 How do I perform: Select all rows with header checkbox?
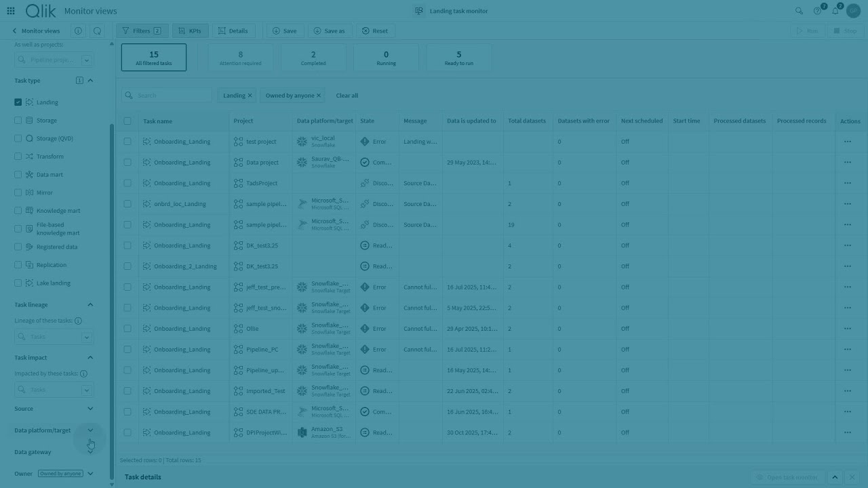click(127, 121)
